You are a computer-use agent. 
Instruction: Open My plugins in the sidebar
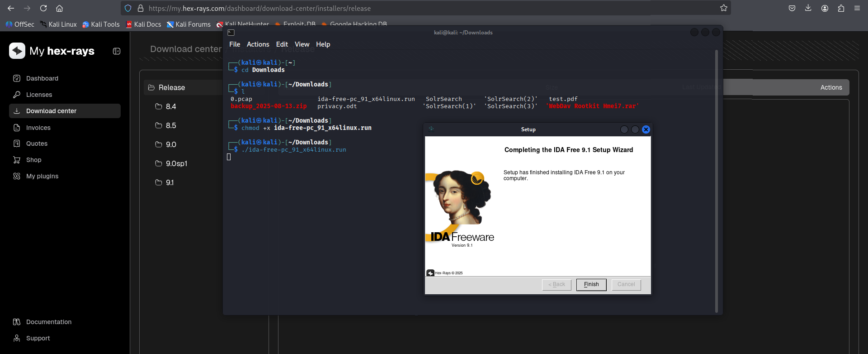pos(65,176)
